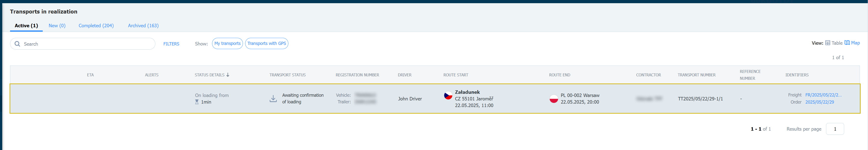Switch to the New (0) tab
This screenshot has width=868, height=150.
coord(57,26)
